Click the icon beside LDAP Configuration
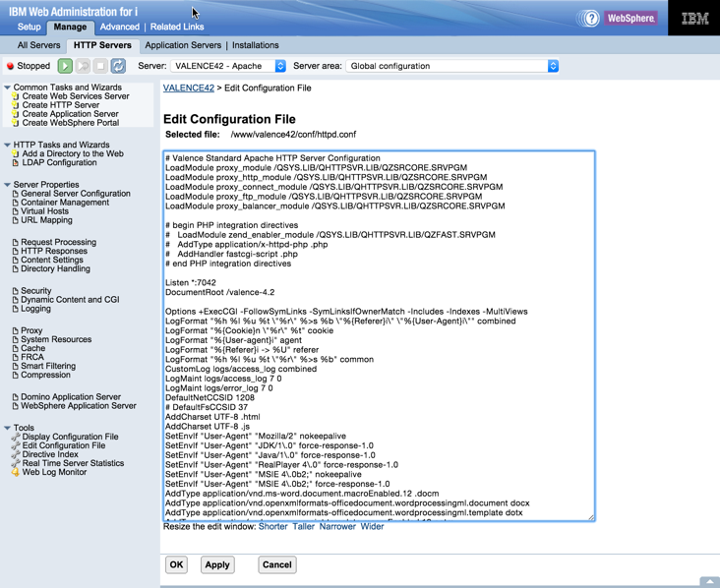The image size is (720, 588). coord(15,162)
